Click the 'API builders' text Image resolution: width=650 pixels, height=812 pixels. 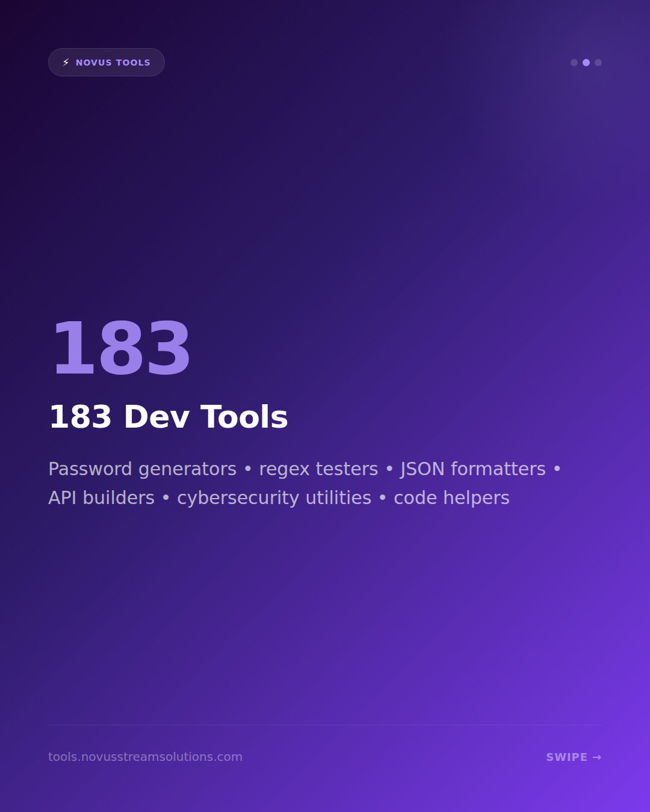pos(101,498)
